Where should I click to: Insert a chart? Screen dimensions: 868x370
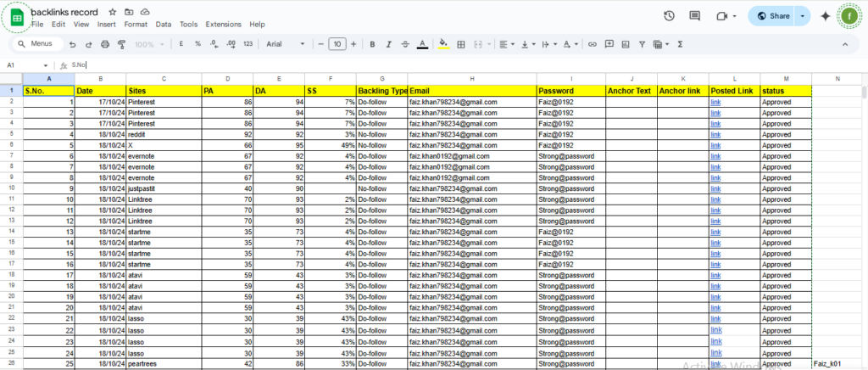(626, 44)
